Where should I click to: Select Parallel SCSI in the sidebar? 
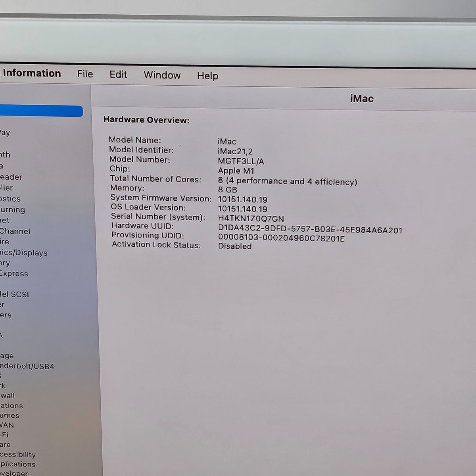(15, 294)
